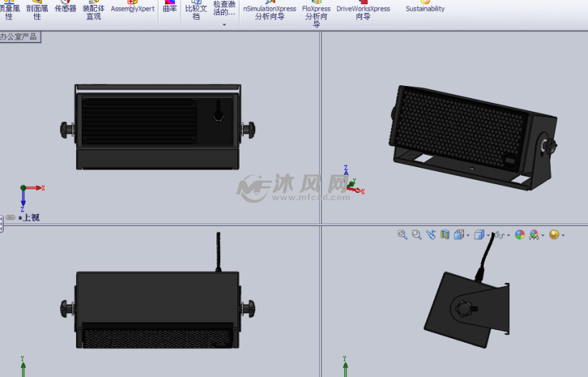Click the View Settings gold sphere icon
The width and height of the screenshot is (588, 377).
tap(554, 234)
